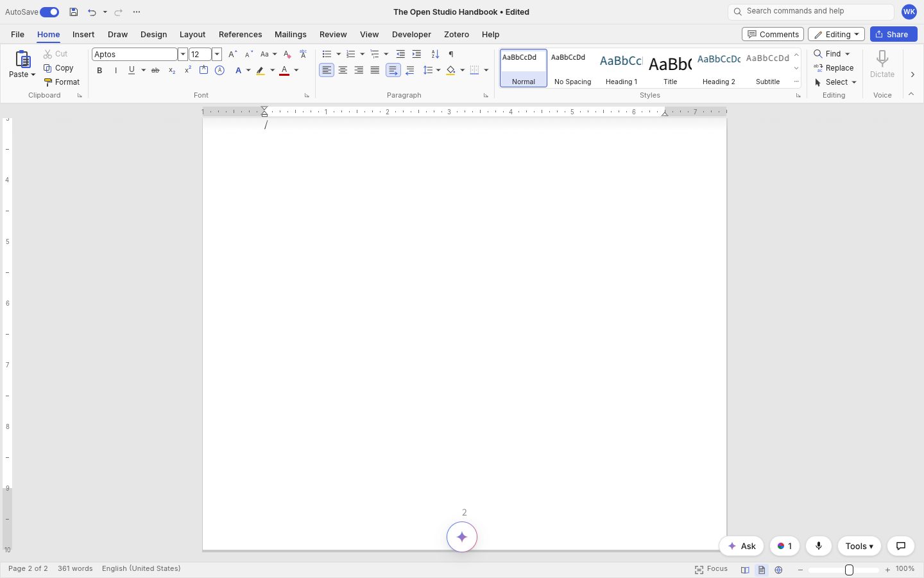Go to the Zotero tab
Viewport: 924px width, 578px height.
pyautogui.click(x=456, y=35)
